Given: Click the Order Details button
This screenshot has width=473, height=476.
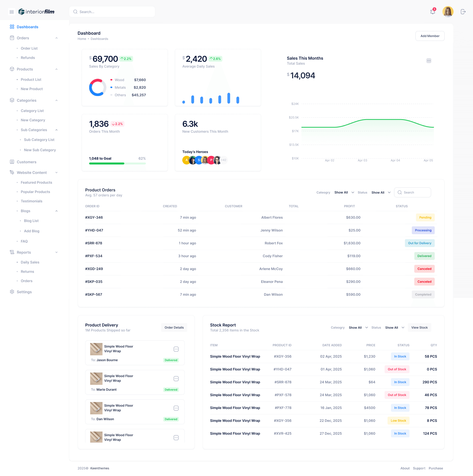Looking at the screenshot, I should tap(174, 328).
